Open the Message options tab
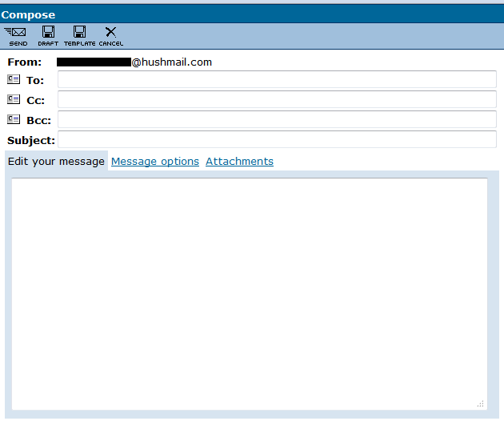Image resolution: width=504 pixels, height=425 pixels. [155, 162]
